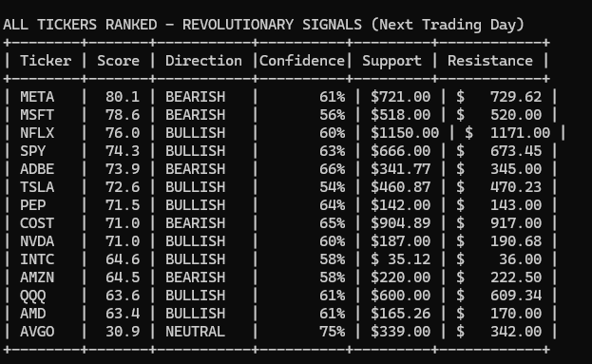Image resolution: width=592 pixels, height=364 pixels.
Task: Select the Confidence column header
Action: coord(302,61)
